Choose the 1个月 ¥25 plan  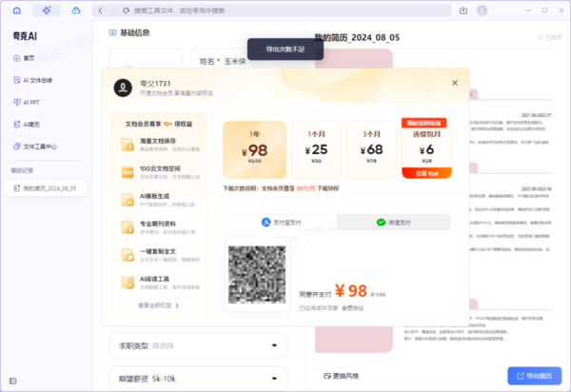pos(316,149)
